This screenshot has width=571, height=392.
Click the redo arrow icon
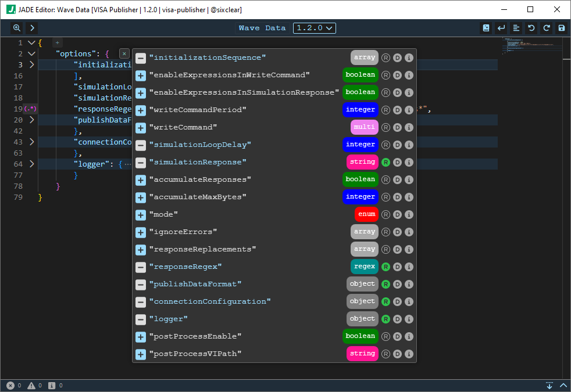546,28
